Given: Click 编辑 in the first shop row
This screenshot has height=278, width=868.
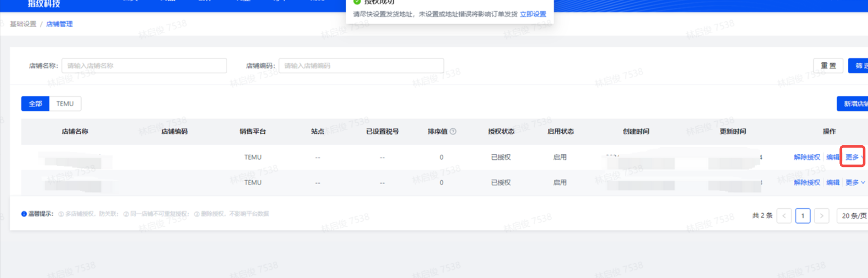Looking at the screenshot, I should tap(833, 157).
